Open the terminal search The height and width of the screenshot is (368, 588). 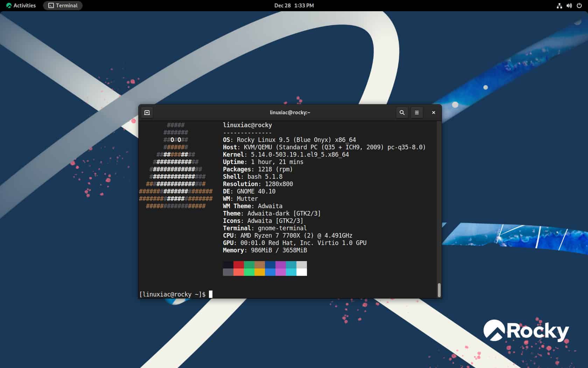coord(402,113)
